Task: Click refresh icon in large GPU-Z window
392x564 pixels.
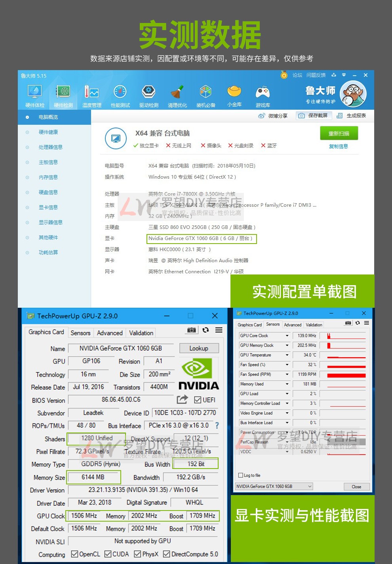Action: click(206, 330)
